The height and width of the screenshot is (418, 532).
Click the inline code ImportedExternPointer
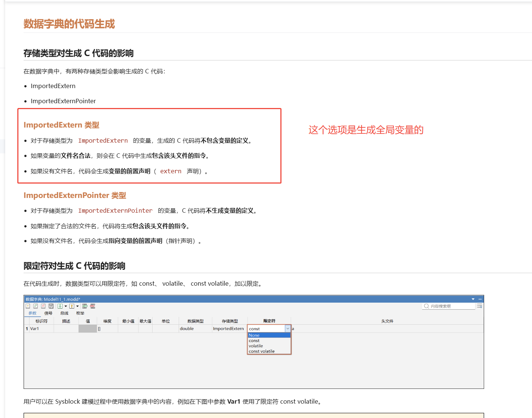(115, 210)
